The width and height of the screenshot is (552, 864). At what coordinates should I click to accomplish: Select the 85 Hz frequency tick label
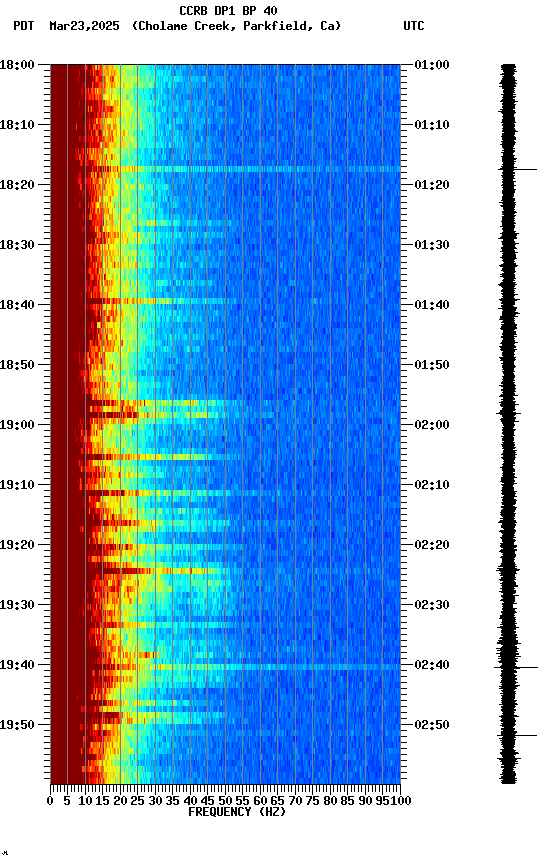pos(348,801)
